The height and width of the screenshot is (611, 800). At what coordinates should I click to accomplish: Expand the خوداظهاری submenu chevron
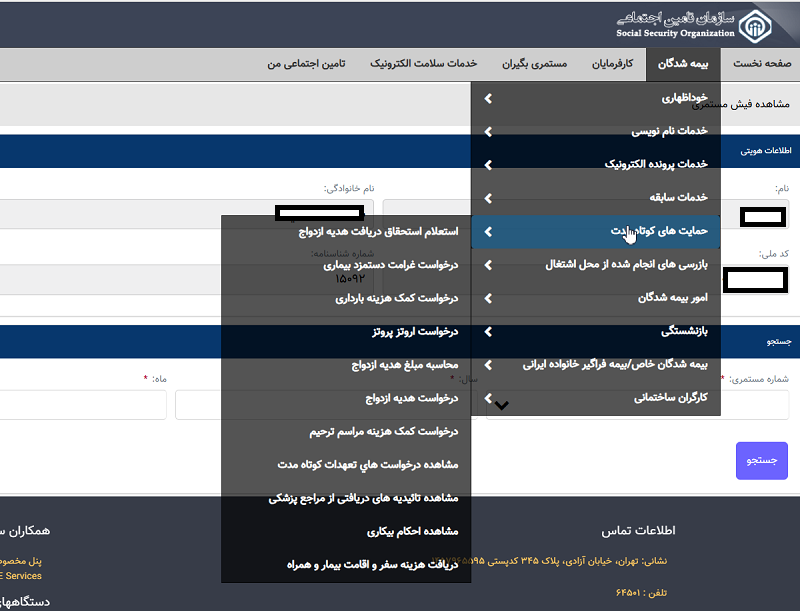pos(488,99)
